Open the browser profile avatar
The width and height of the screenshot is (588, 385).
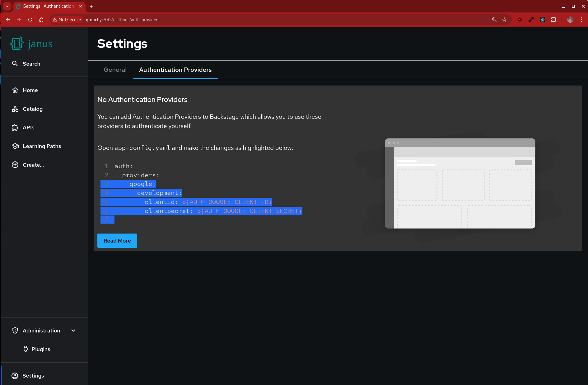click(570, 20)
